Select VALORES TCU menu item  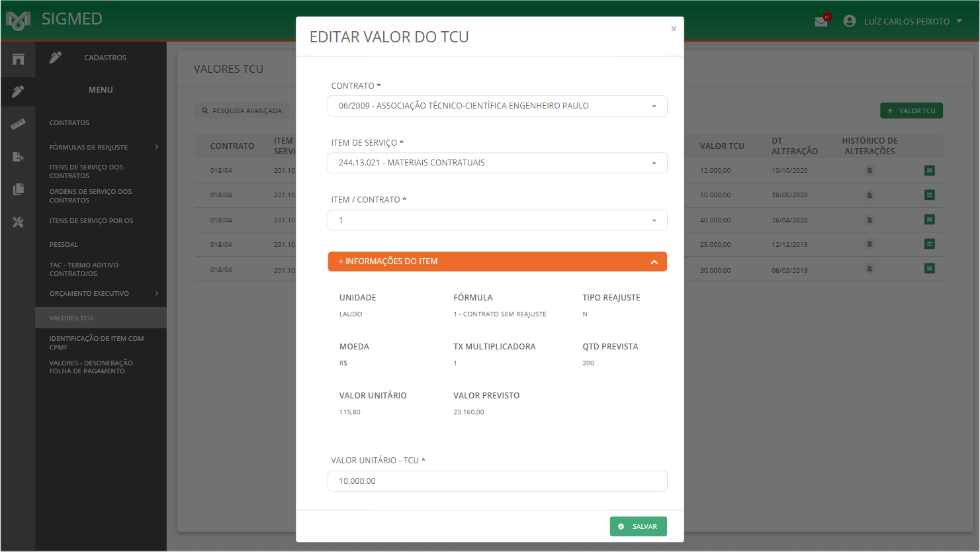click(101, 318)
